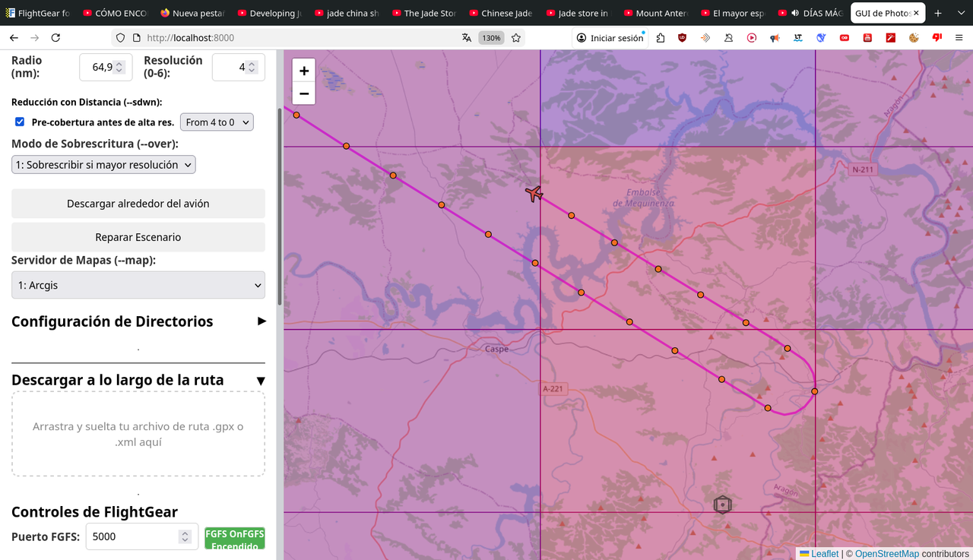Open the page translation icon
973x560 pixels.
467,38
